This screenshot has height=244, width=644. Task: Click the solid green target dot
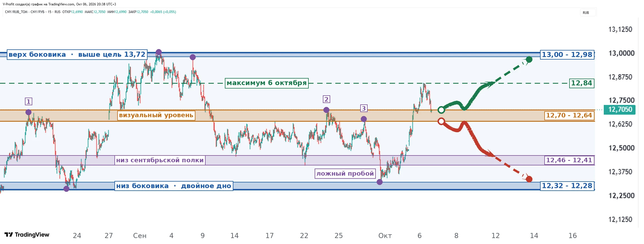click(x=529, y=59)
